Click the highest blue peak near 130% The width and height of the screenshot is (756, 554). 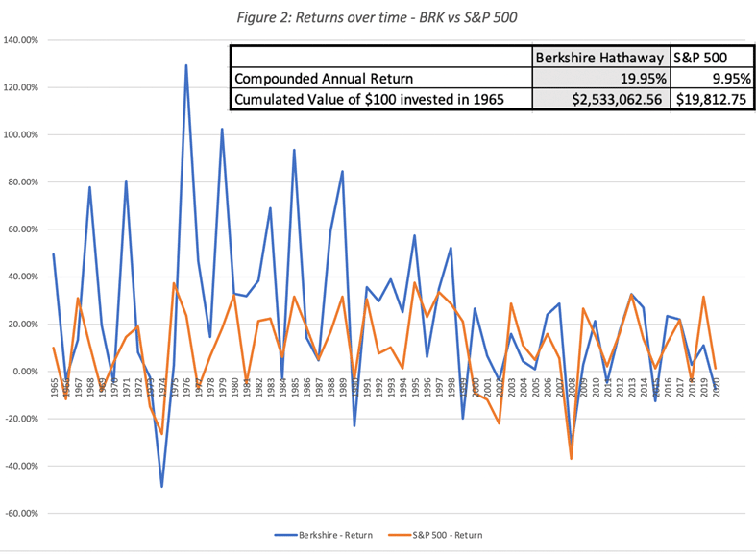pyautogui.click(x=185, y=65)
